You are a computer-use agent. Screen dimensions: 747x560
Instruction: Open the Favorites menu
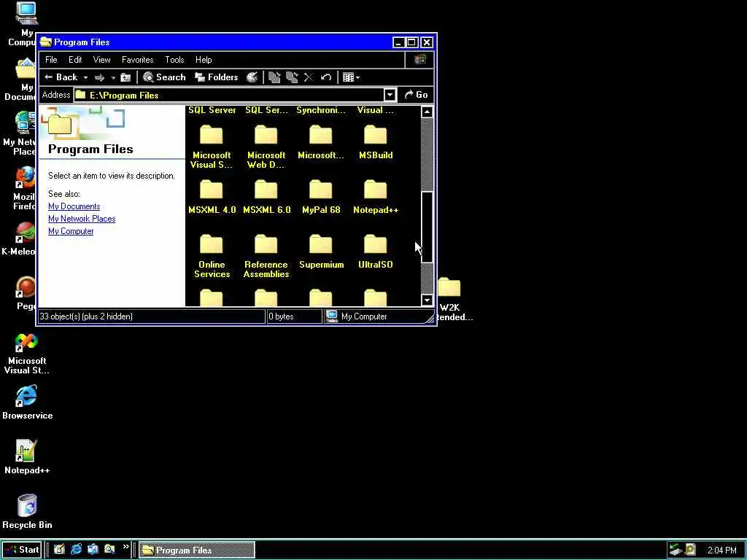[x=138, y=60]
